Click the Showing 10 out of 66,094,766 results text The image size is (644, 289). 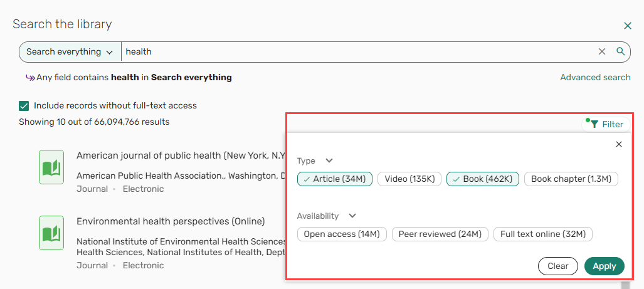tap(94, 122)
